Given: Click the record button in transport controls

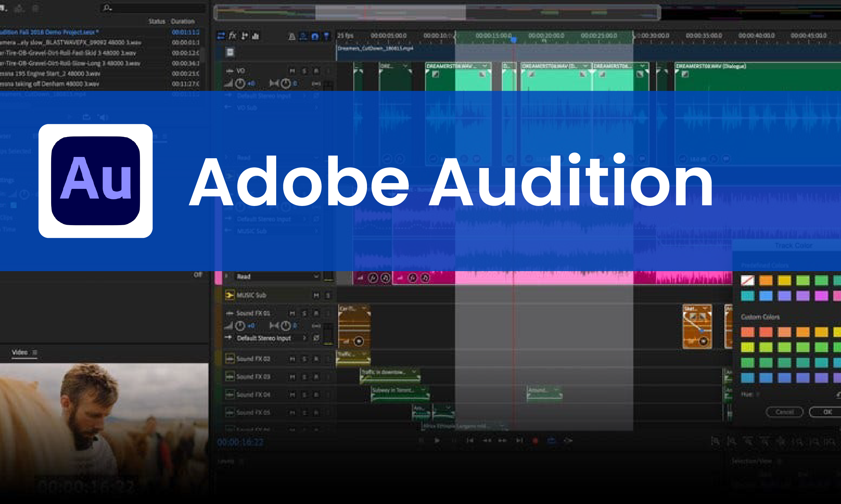Looking at the screenshot, I should pos(536,440).
